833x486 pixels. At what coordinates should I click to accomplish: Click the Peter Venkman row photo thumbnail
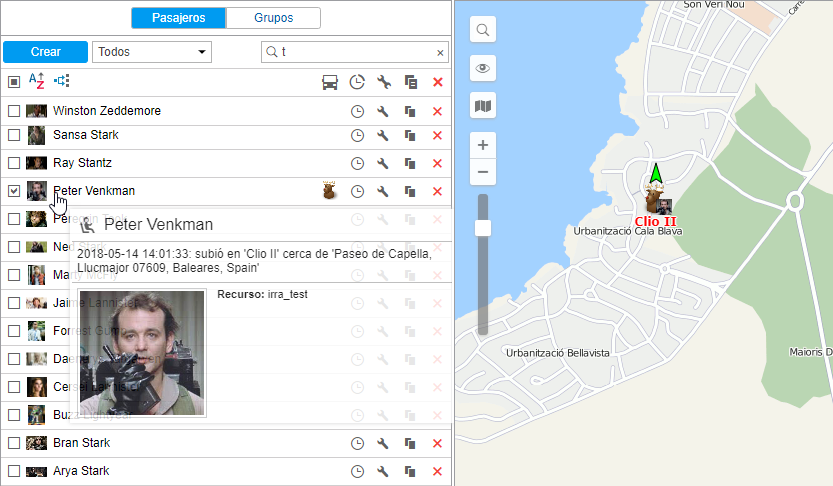coord(36,191)
